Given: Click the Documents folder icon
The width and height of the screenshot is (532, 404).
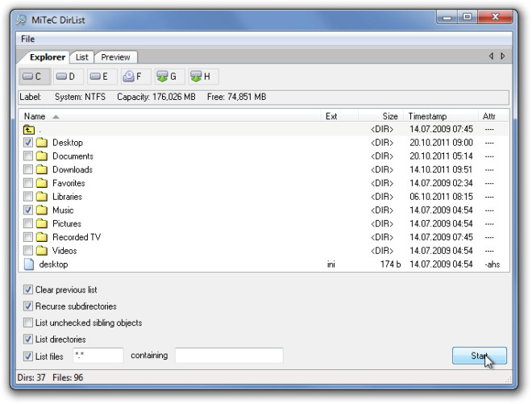Looking at the screenshot, I should (42, 156).
